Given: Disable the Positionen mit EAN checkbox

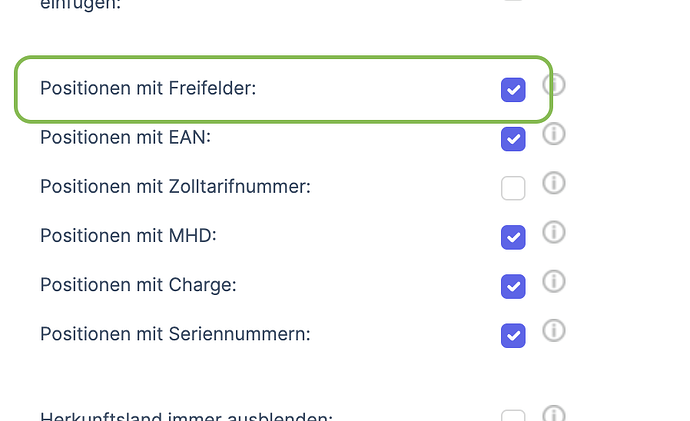Looking at the screenshot, I should [513, 139].
